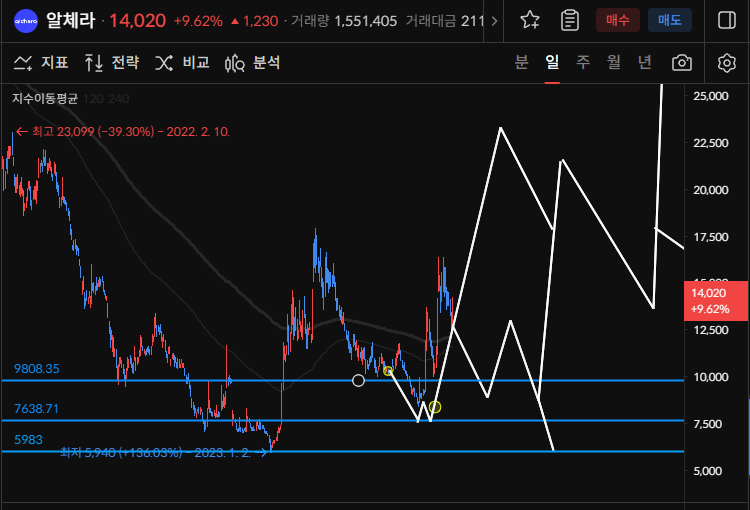Viewport: 750px width, 510px height.
Task: Select the 일 daily timeframe
Action: (552, 62)
